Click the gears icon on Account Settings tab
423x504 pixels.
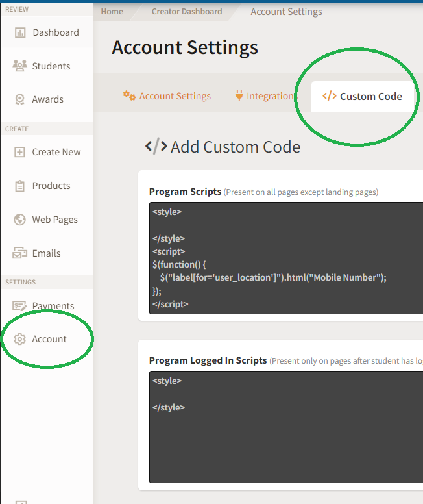coord(130,95)
